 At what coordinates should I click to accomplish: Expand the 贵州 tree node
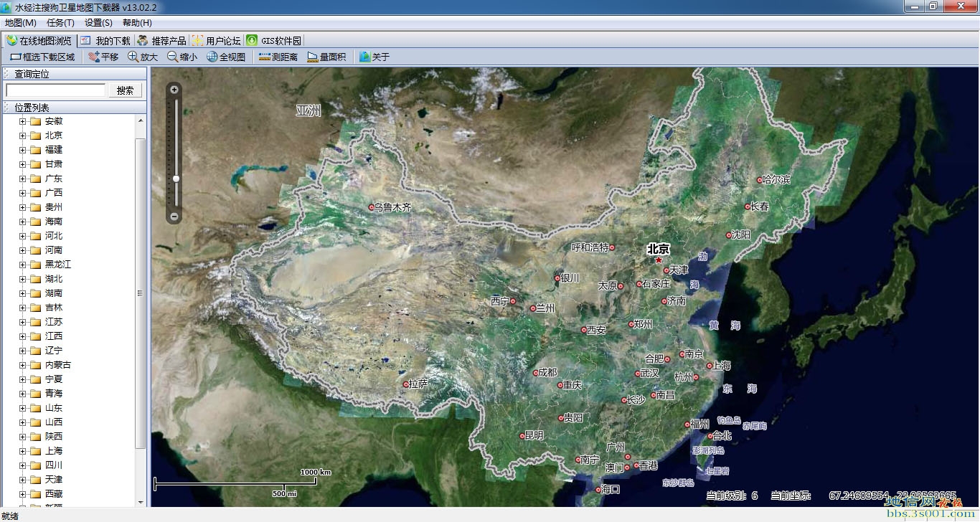22,207
